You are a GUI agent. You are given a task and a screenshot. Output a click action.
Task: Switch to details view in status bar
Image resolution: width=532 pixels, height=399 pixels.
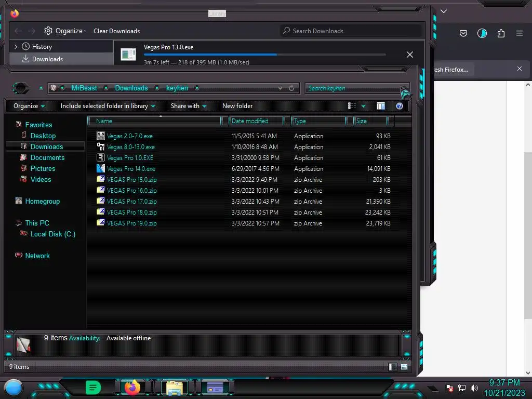(392, 367)
